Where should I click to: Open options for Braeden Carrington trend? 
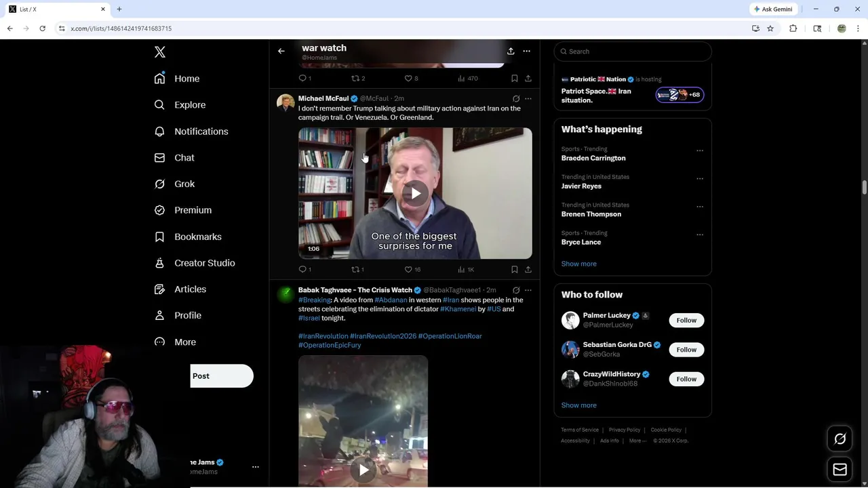click(x=700, y=150)
